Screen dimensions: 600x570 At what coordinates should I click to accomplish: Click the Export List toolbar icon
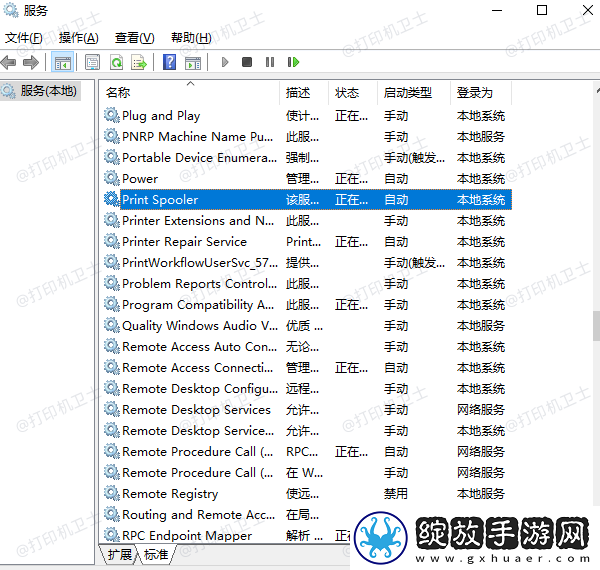click(x=139, y=62)
